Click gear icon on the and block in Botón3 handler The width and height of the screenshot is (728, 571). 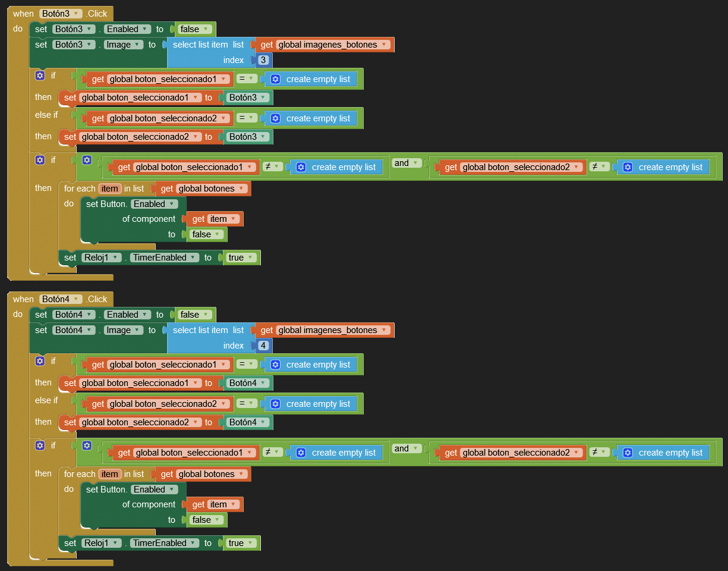tap(87, 160)
